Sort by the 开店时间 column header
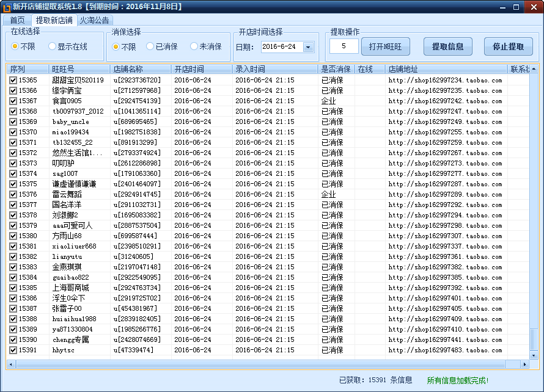Screen dimensions: 544x392 tap(201, 69)
